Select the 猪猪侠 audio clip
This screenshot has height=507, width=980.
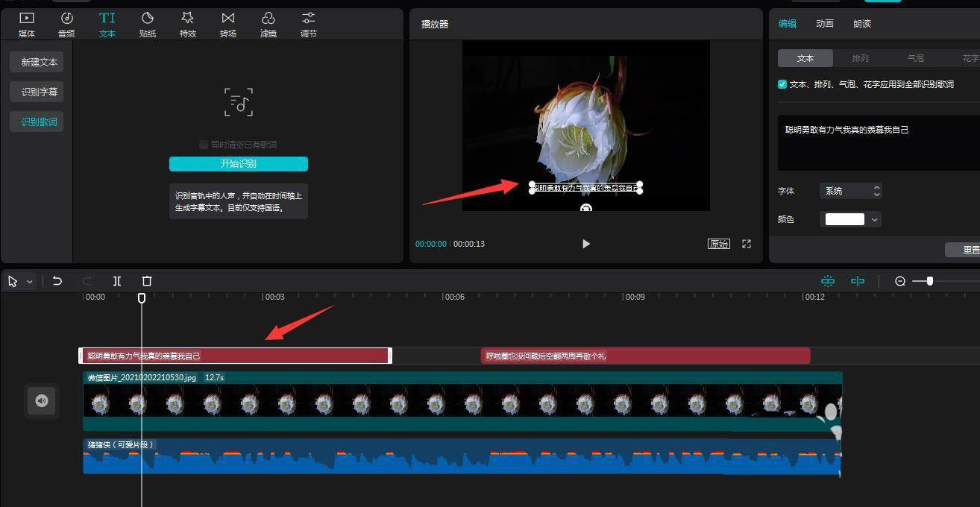462,456
